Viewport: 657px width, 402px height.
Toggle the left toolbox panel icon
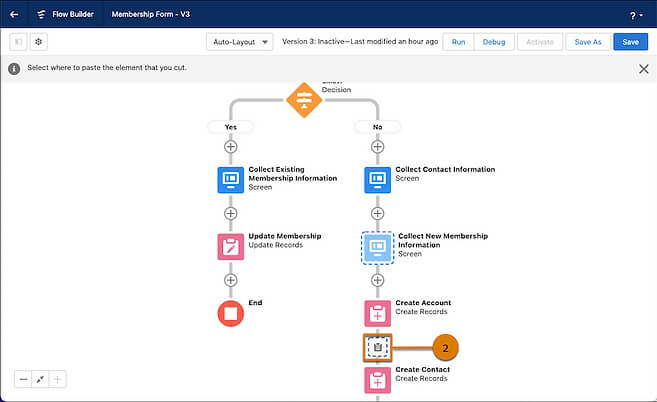pos(18,42)
